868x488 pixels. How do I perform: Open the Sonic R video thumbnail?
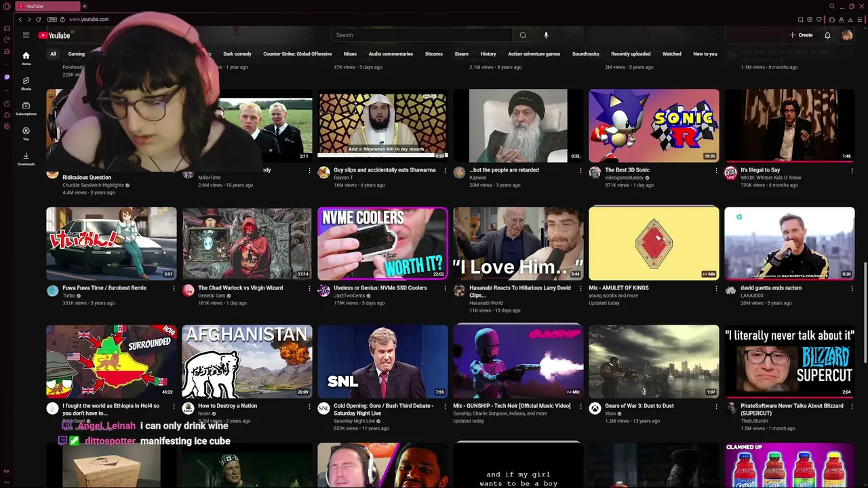tap(654, 125)
